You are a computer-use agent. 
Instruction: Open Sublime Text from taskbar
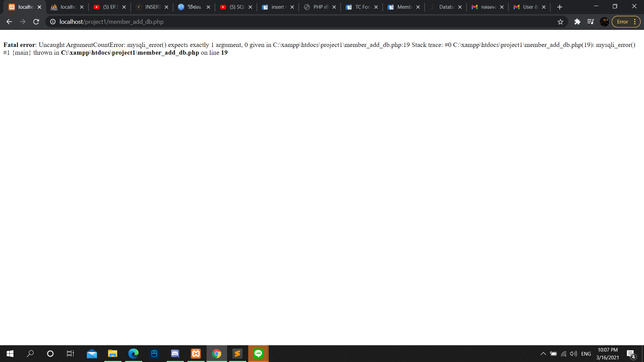[x=237, y=354]
